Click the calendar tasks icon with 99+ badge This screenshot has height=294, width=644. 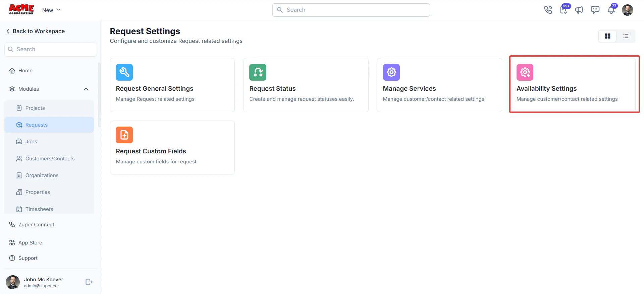564,10
